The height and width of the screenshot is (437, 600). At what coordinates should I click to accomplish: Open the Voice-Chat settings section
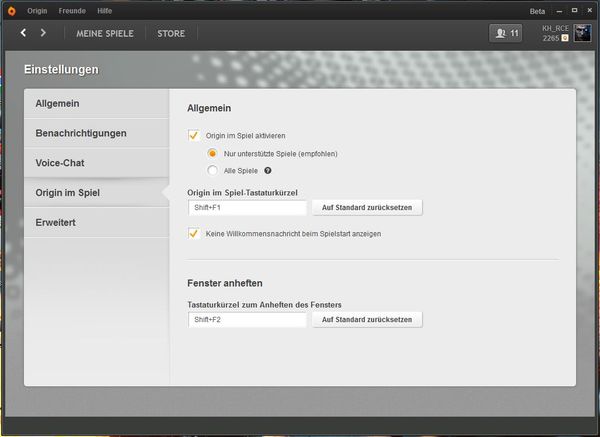pyautogui.click(x=96, y=163)
